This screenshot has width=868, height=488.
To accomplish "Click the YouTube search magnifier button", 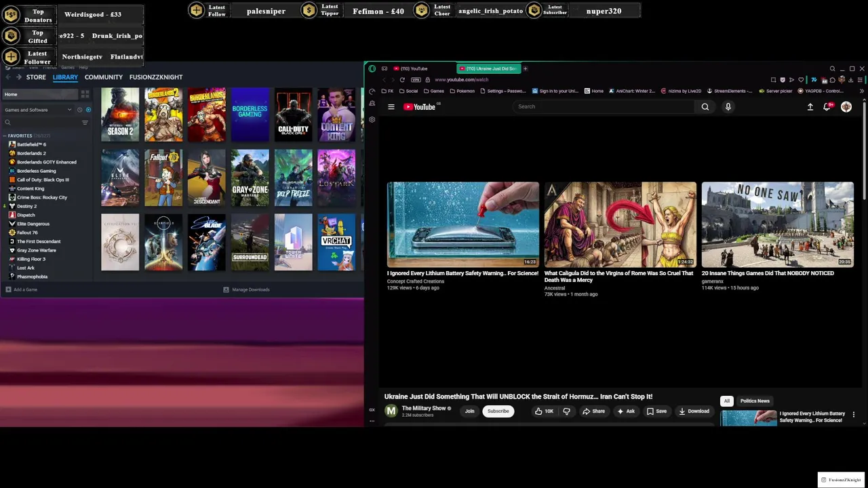I will point(705,106).
